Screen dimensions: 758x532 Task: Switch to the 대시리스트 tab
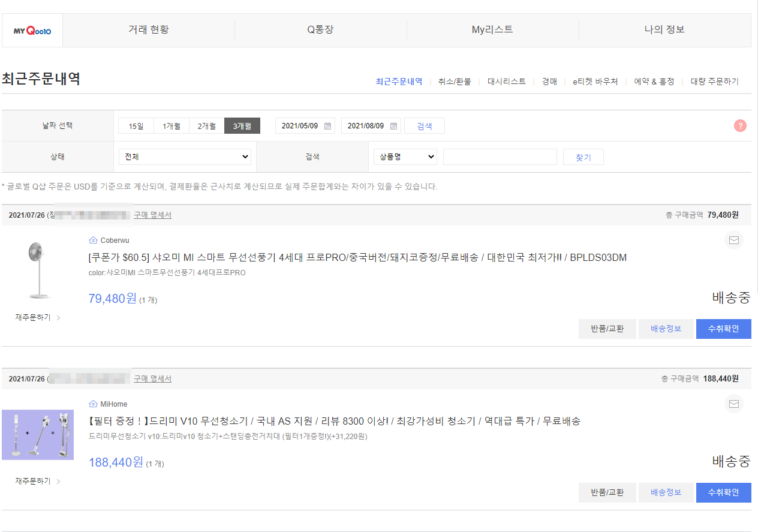tap(507, 82)
